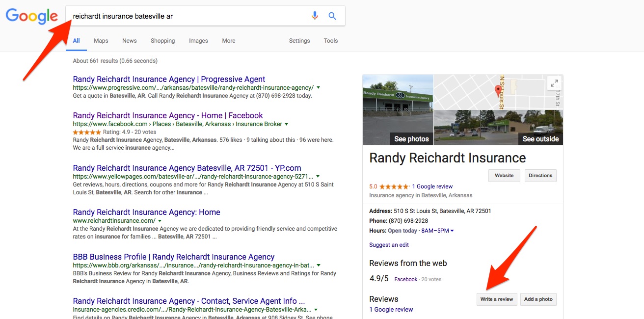The image size is (644, 319).
Task: Click the Add a photo button
Action: 538,299
